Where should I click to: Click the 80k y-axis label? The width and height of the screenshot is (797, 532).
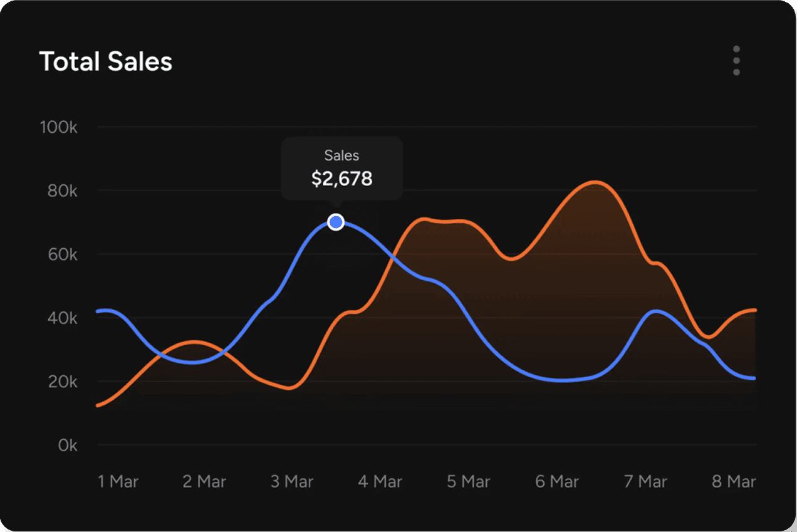(x=62, y=191)
